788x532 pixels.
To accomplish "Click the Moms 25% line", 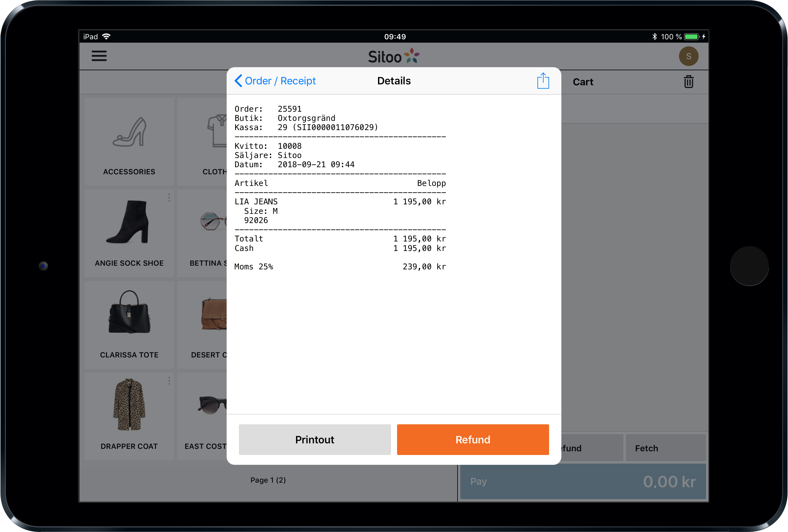I will 340,267.
